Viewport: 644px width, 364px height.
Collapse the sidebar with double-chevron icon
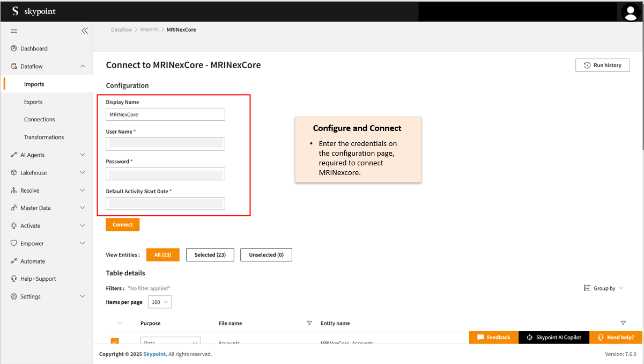(x=84, y=31)
